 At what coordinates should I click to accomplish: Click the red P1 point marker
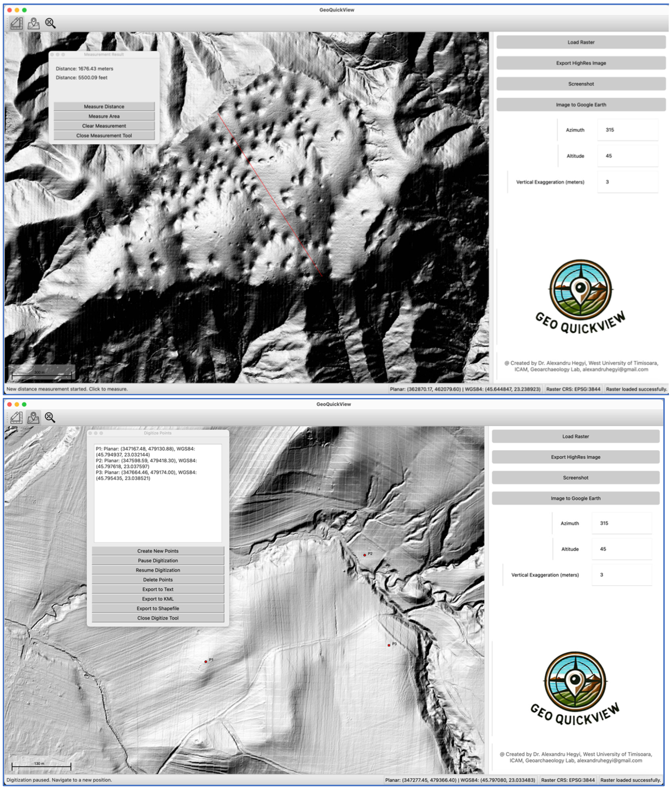point(206,661)
